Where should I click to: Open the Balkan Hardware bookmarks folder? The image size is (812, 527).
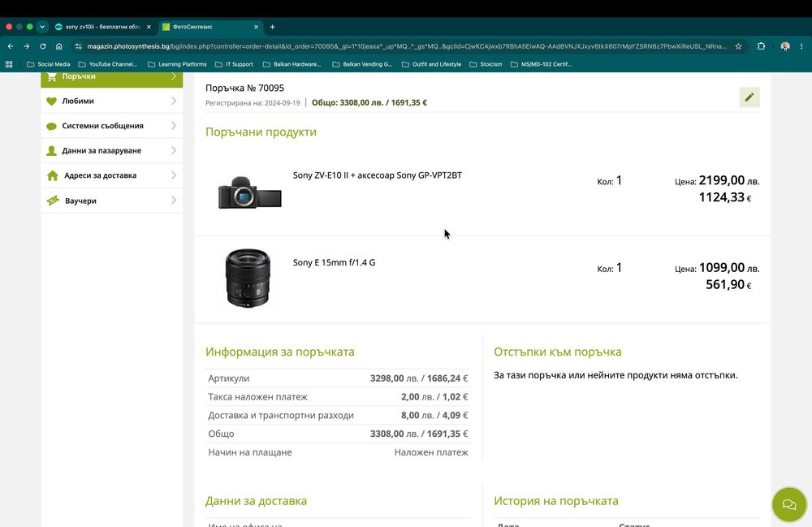click(292, 64)
